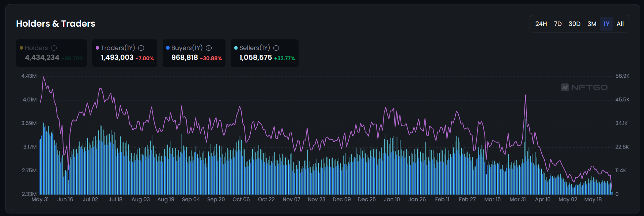Open the Buyers(1Y) info icon
Viewport: 644px width, 216px height.
[209, 48]
